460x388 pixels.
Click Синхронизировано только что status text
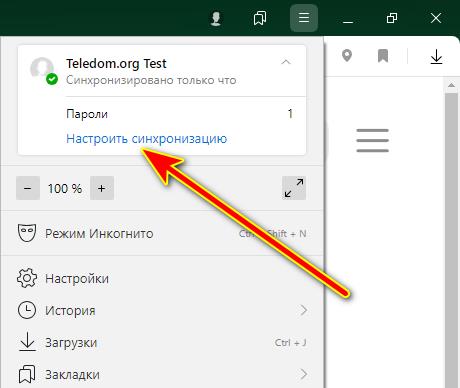pyautogui.click(x=151, y=80)
